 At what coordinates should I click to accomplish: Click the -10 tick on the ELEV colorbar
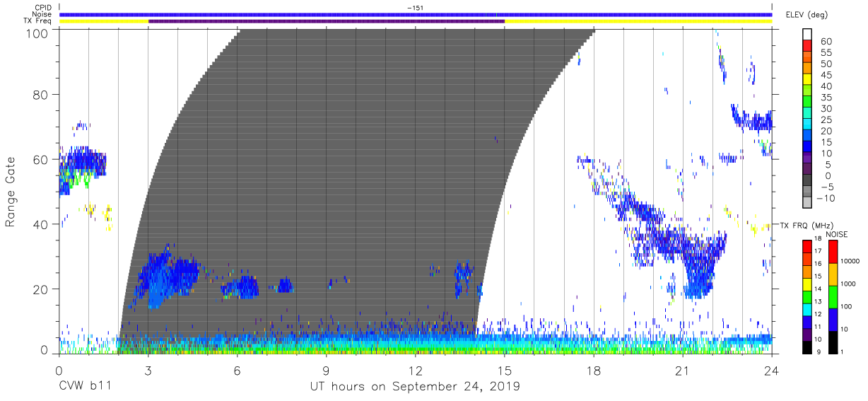pos(826,198)
